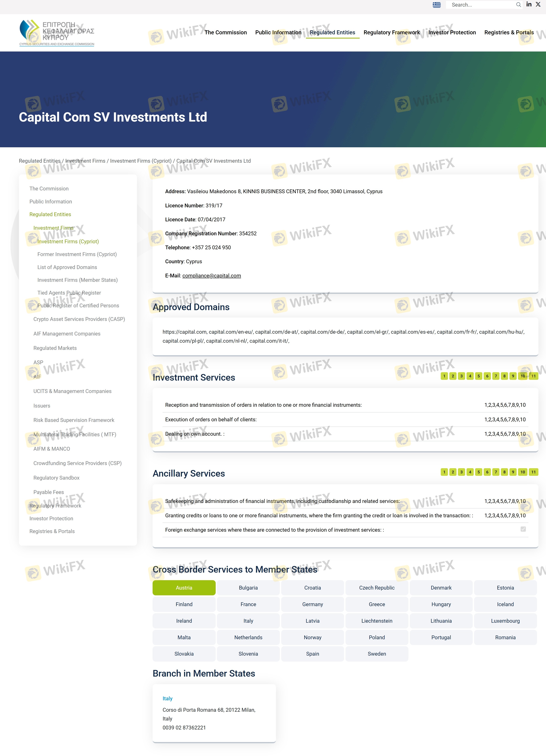Open the X social media icon
This screenshot has height=756, width=546.
tap(538, 4)
